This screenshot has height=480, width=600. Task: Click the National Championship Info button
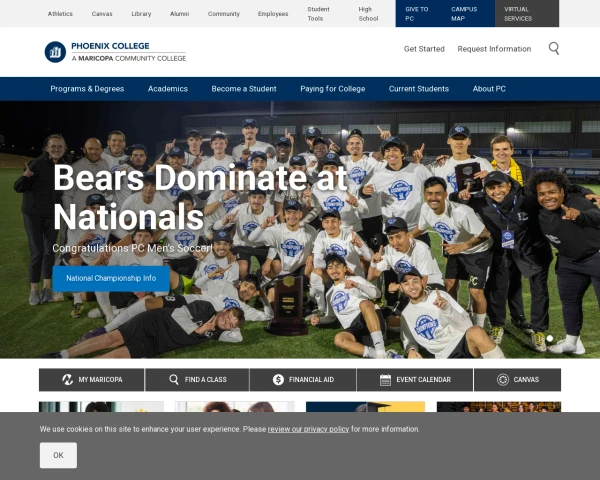(111, 278)
